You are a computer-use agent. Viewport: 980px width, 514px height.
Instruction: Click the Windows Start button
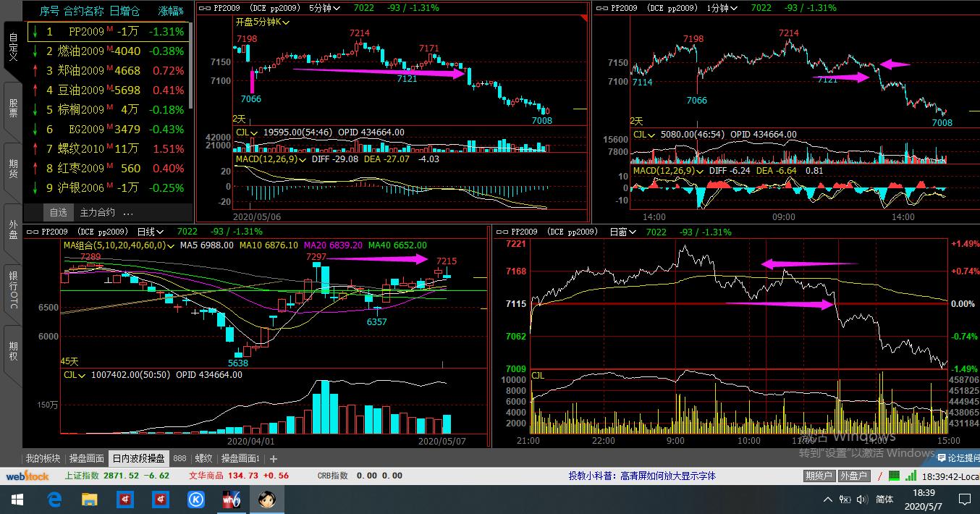coord(17,500)
